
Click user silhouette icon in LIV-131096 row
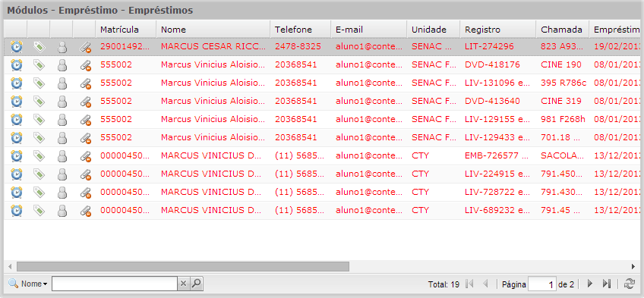point(62,83)
